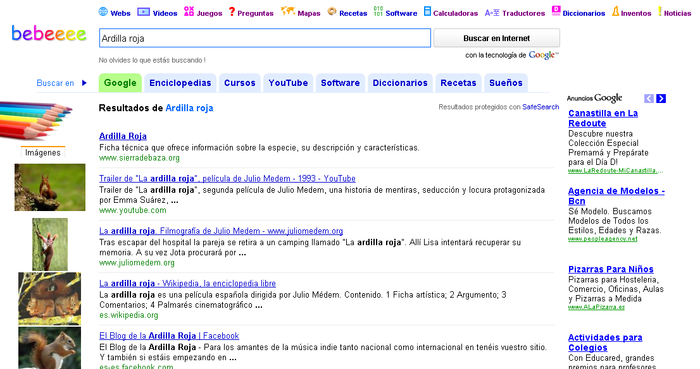Click the es.wikipedia.org URL text
Viewport: 700px width, 369px height.
(x=129, y=315)
